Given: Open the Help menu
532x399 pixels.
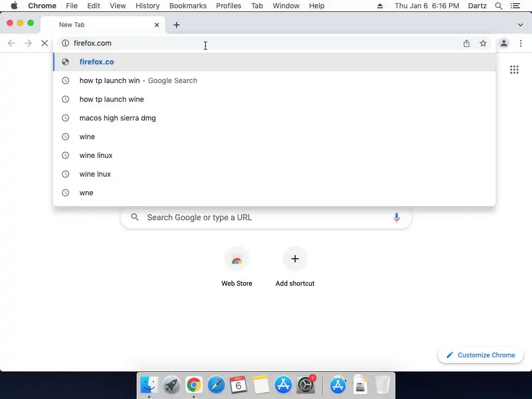Looking at the screenshot, I should (316, 6).
